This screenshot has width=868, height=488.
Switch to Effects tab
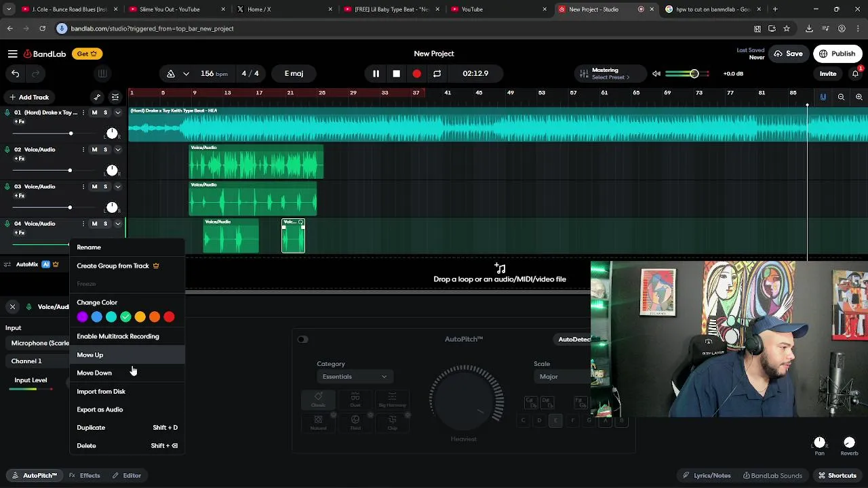85,475
